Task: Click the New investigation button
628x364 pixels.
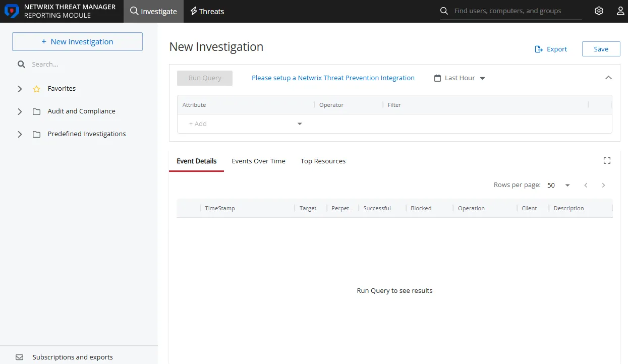Action: click(77, 42)
